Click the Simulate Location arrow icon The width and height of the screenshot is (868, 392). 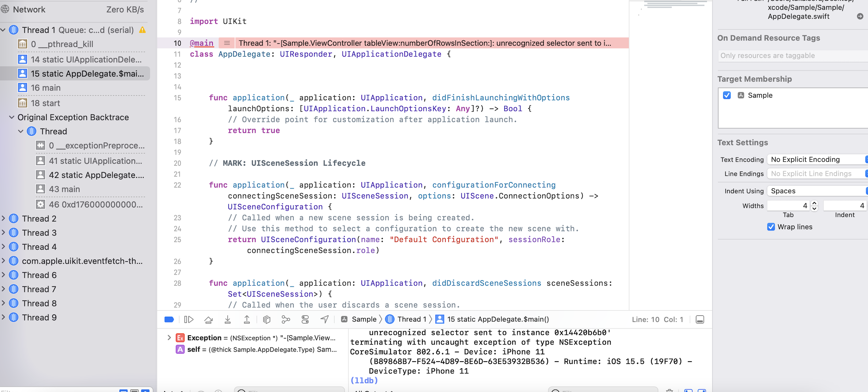pyautogui.click(x=325, y=319)
